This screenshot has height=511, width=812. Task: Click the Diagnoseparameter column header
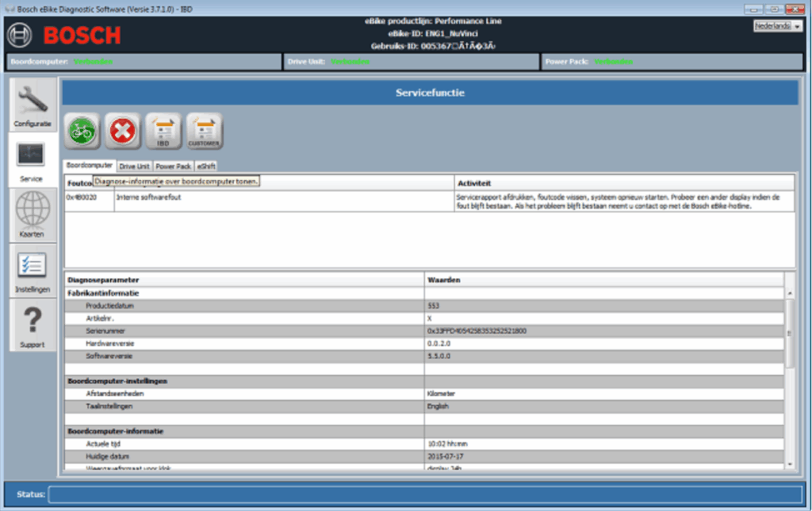pyautogui.click(x=244, y=280)
